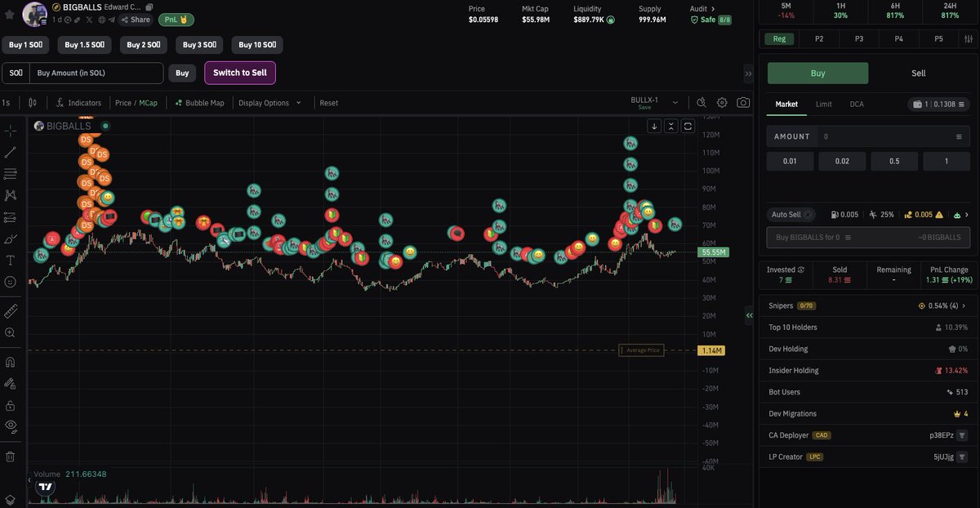Select the P4 preset tab
The height and width of the screenshot is (508, 980).
pyautogui.click(x=898, y=38)
